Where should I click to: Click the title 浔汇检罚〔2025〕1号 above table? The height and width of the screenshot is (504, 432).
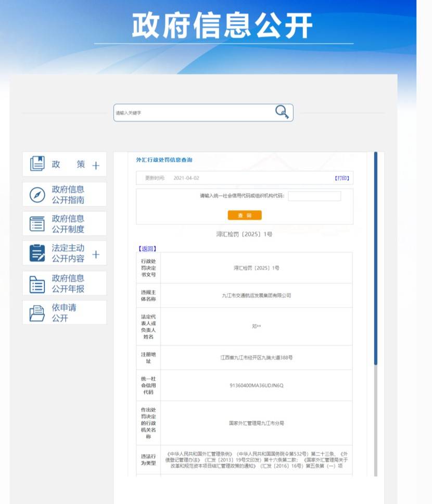tap(244, 234)
